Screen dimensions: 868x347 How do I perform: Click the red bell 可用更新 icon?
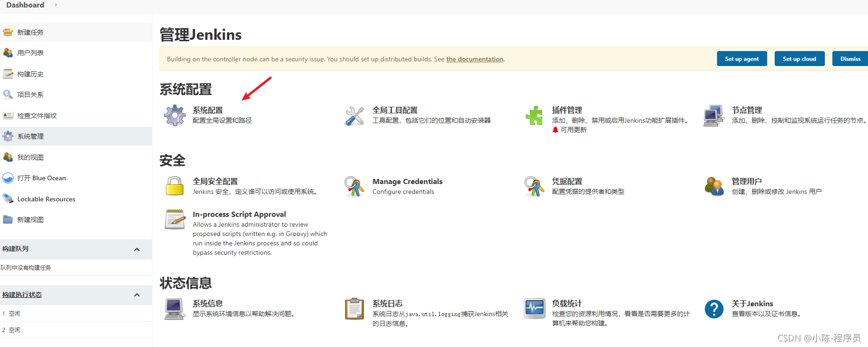pyautogui.click(x=556, y=130)
